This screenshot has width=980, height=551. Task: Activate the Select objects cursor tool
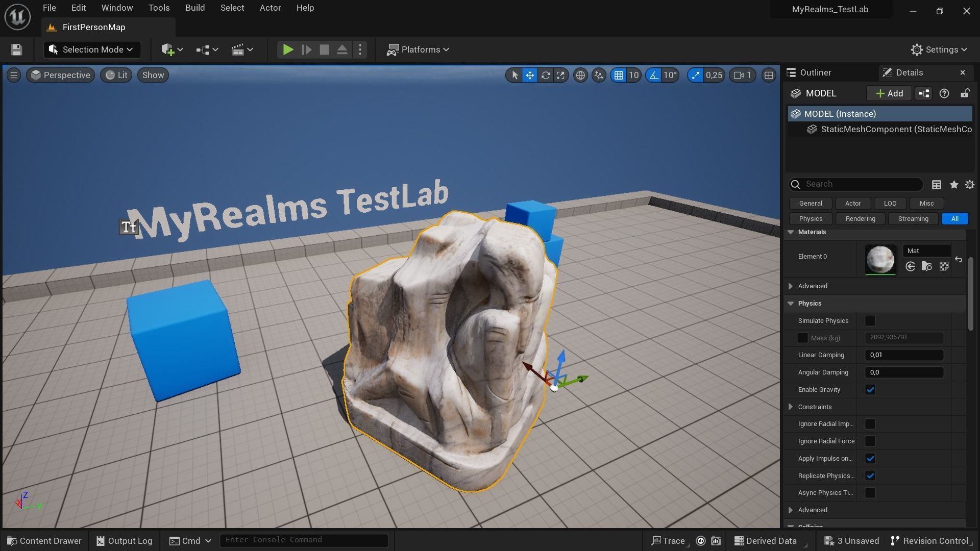(x=514, y=75)
